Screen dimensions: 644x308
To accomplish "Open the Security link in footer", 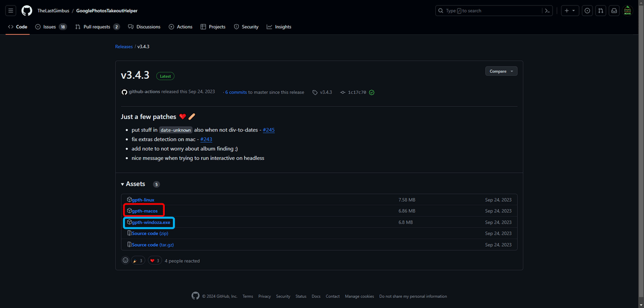I will pos(283,296).
